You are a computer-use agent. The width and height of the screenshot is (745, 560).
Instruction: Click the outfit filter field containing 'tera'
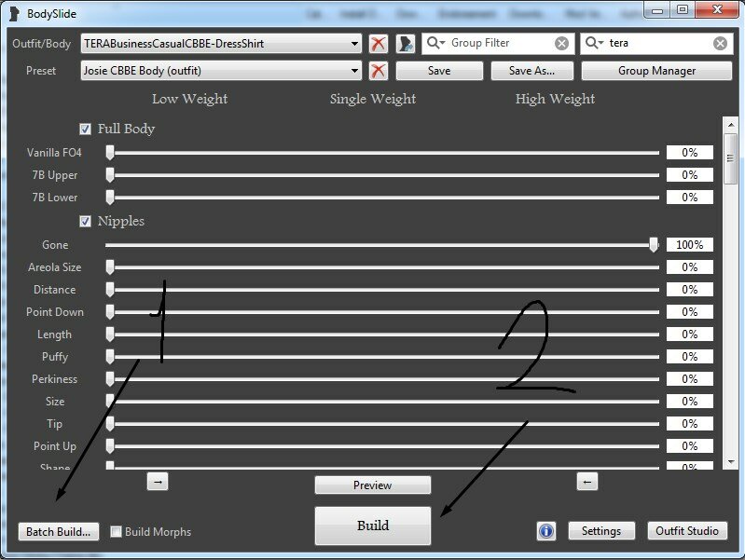(x=657, y=43)
